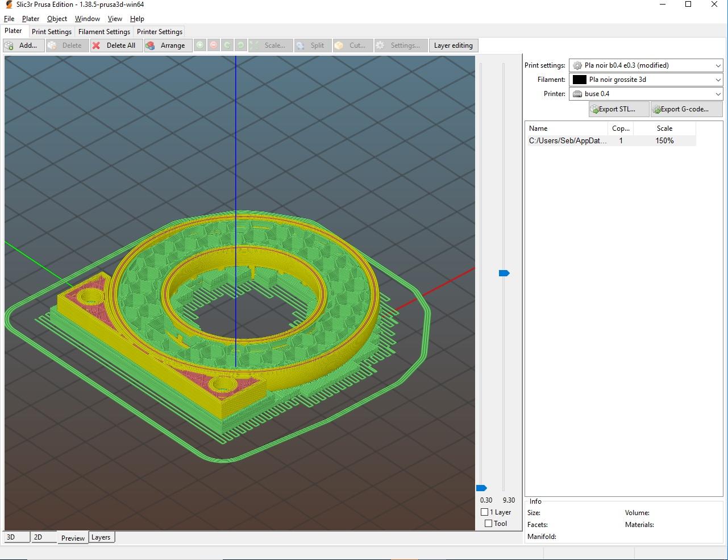
Task: Open the Print settings dropdown
Action: coord(646,65)
